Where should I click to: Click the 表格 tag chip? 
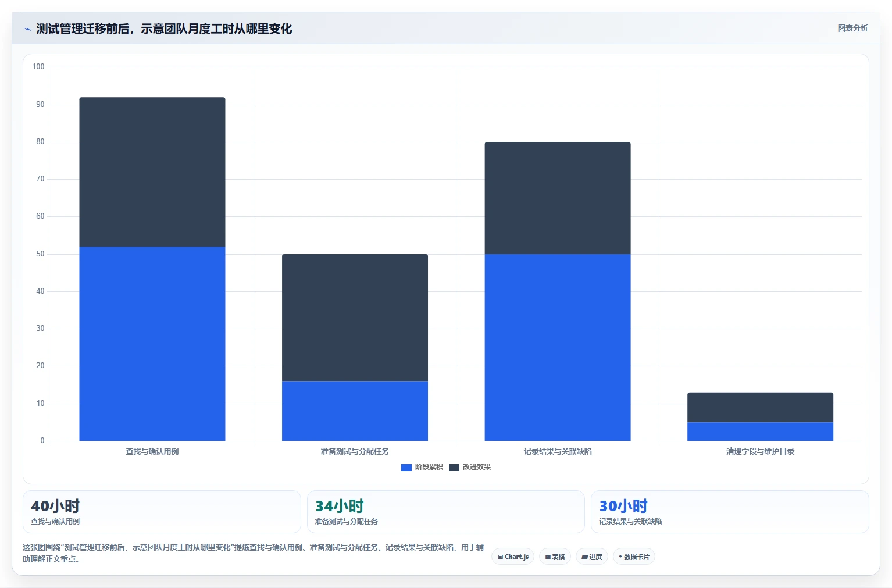tap(555, 557)
